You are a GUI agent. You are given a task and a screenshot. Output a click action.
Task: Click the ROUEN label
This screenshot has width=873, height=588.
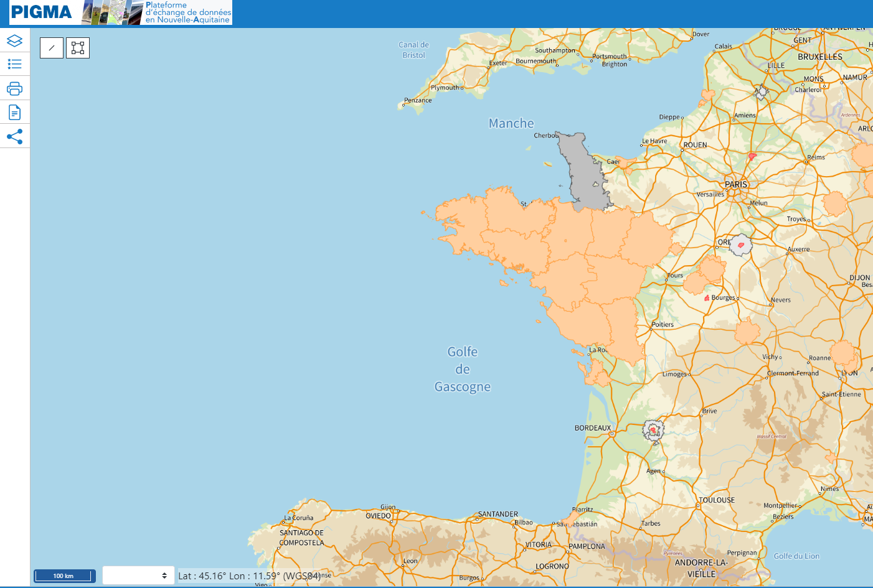coord(696,145)
